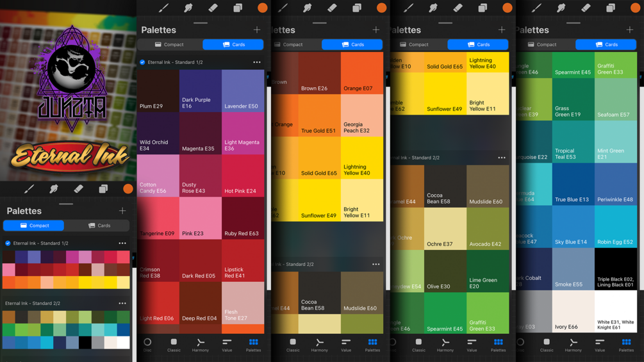Select the Robin Egg E52 color card

[616, 227]
